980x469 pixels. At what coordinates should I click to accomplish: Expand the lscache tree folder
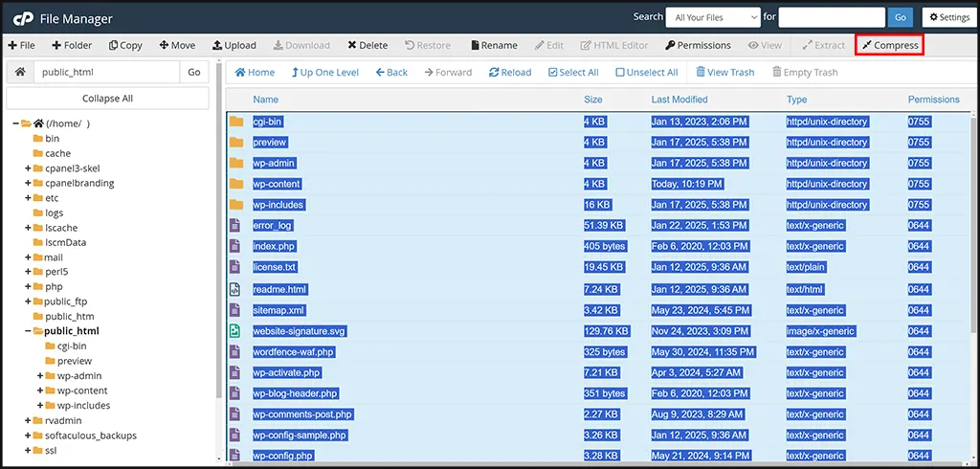pos(28,228)
